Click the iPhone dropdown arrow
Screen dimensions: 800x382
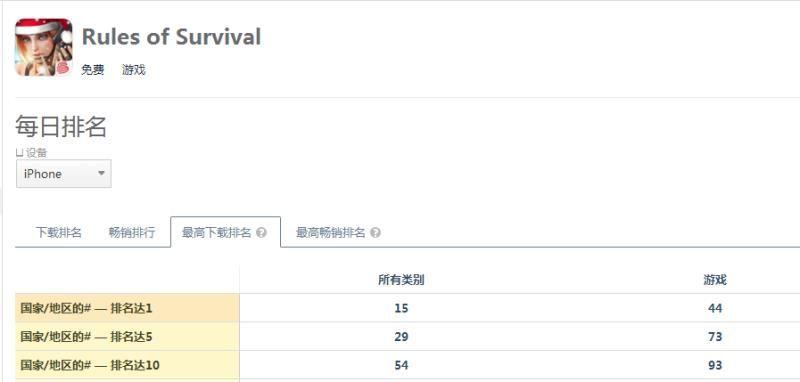coord(101,173)
